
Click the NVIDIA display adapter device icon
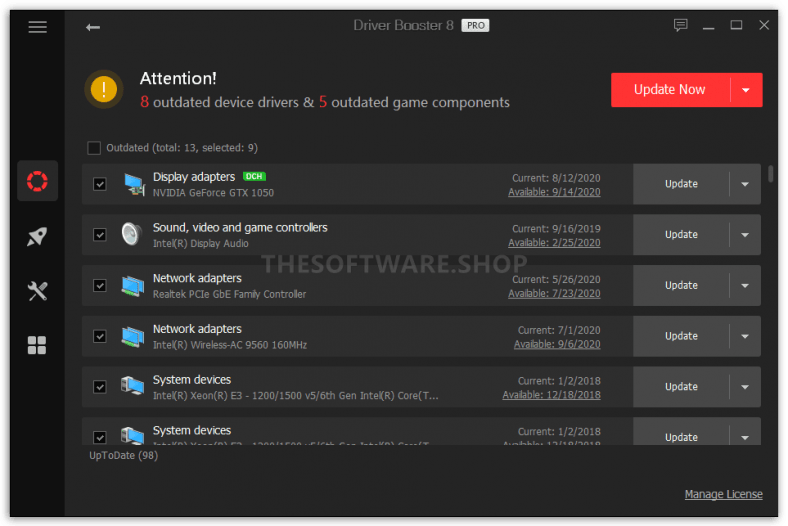[134, 184]
